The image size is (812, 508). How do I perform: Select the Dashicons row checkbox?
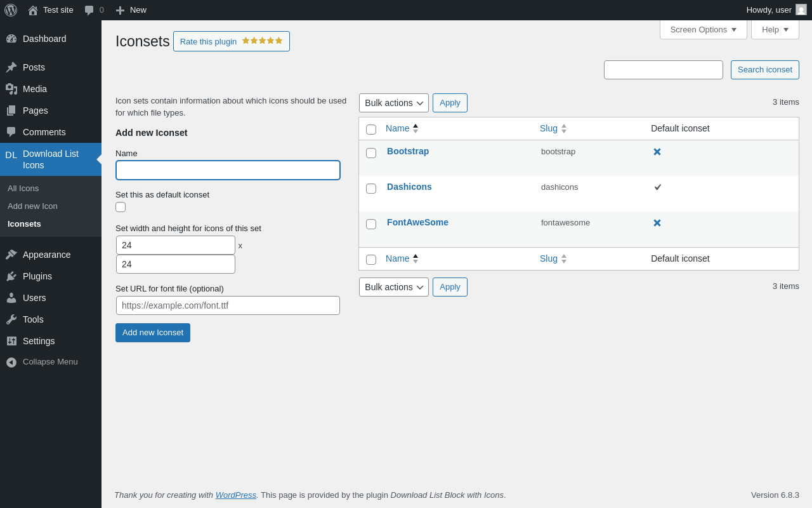coord(371,189)
